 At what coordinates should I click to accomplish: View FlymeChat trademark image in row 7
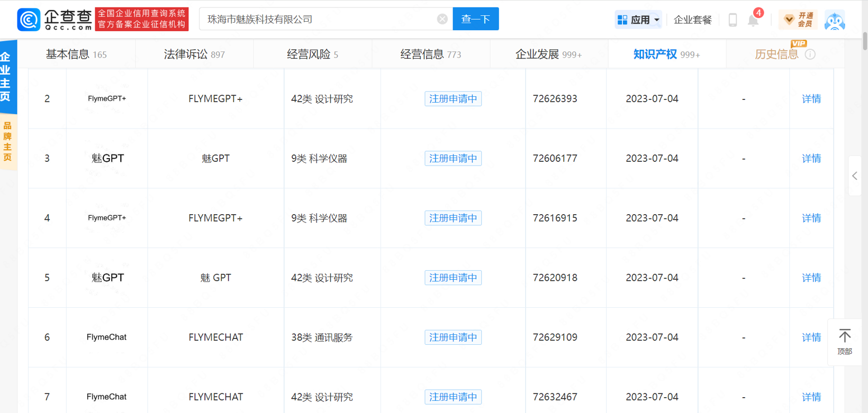106,397
